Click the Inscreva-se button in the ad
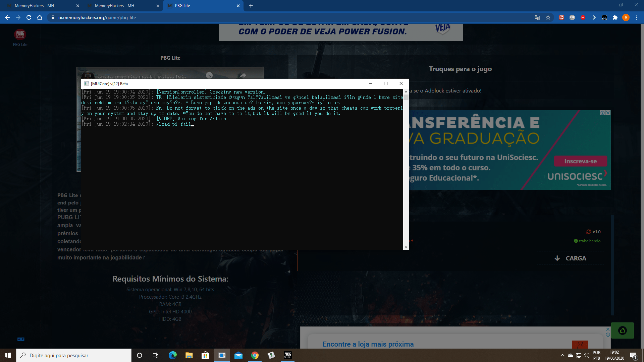The height and width of the screenshot is (362, 644). (580, 161)
